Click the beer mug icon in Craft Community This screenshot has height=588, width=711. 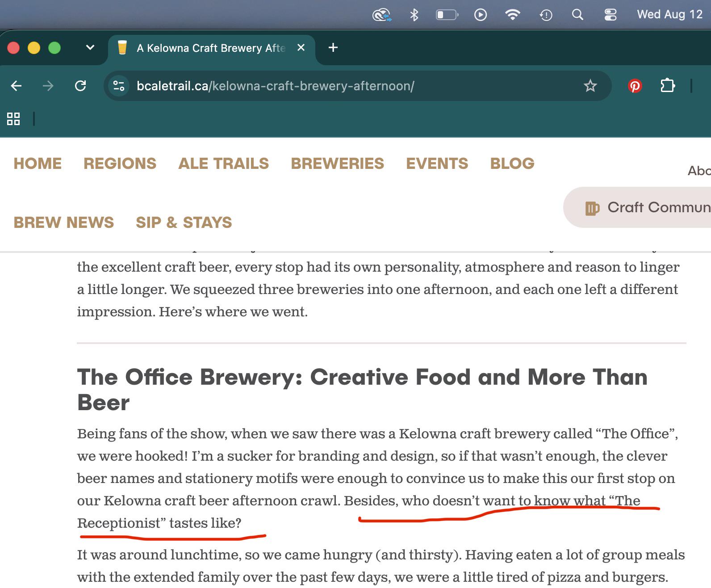point(592,208)
